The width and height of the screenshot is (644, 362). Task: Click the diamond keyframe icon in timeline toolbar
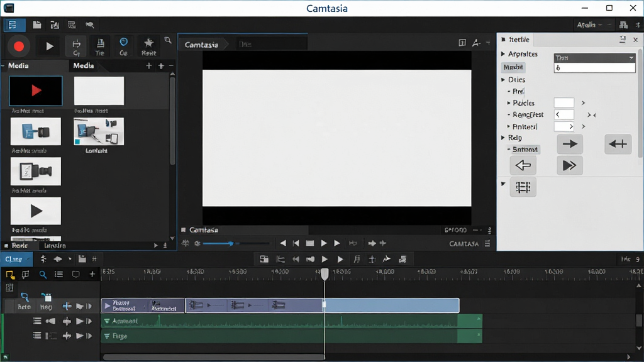(x=57, y=259)
